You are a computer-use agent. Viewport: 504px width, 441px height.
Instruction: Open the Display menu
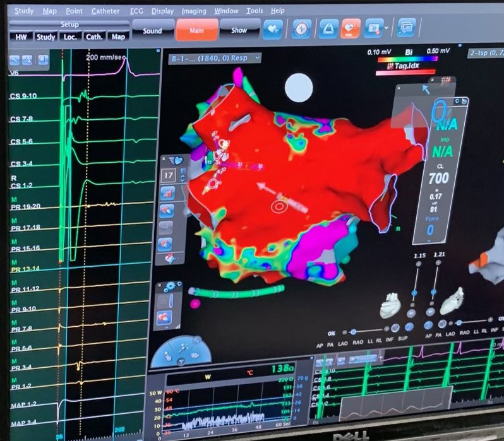tap(162, 11)
